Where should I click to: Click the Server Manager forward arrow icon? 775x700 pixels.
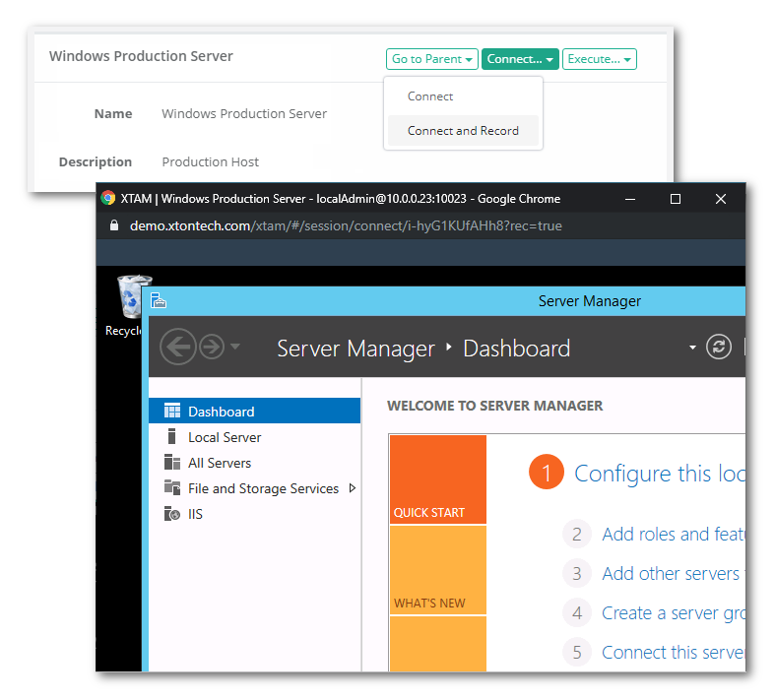coord(211,348)
